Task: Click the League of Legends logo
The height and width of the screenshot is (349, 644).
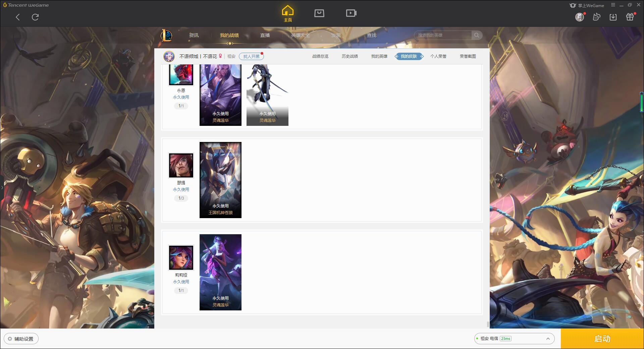Action: click(166, 35)
